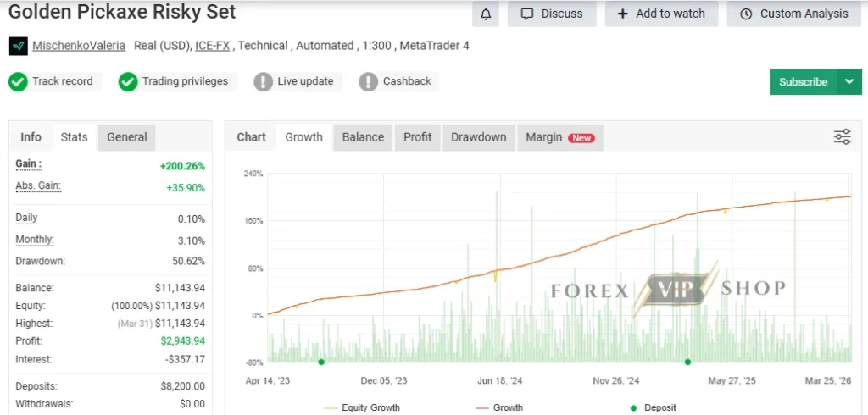Click the Gain label
Viewport: 868px width, 415px height.
(28, 163)
